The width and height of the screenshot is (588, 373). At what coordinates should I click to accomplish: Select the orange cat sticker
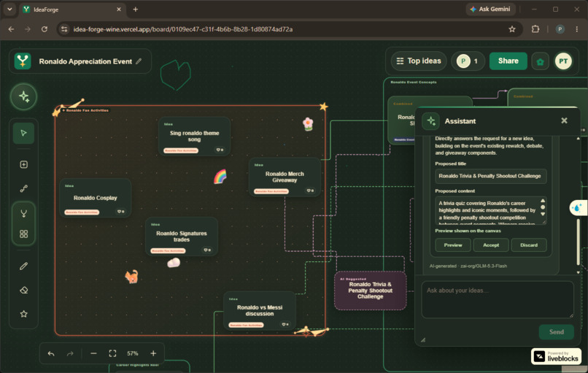pyautogui.click(x=131, y=277)
